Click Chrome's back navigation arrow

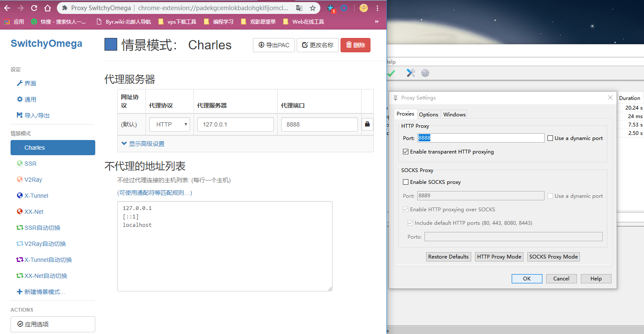[7, 8]
